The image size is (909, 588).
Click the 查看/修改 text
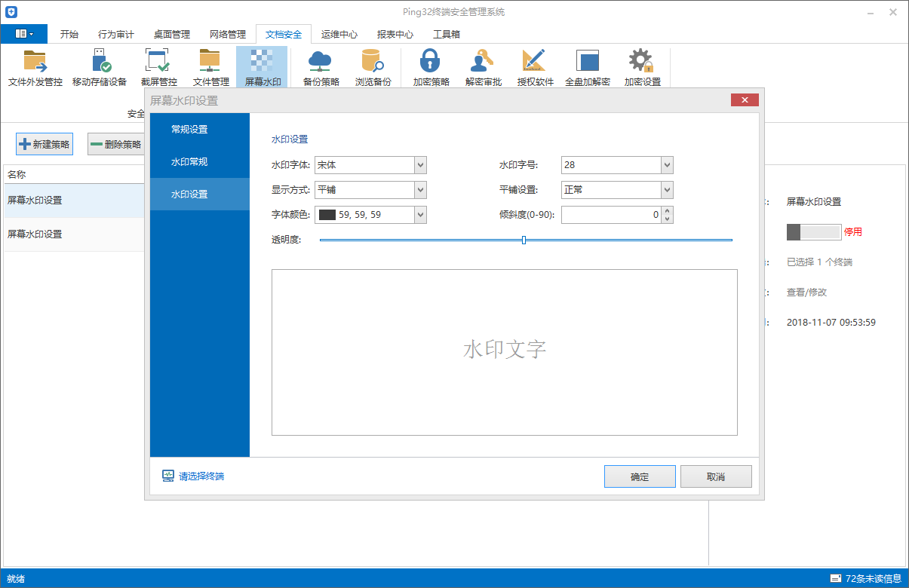coord(806,292)
